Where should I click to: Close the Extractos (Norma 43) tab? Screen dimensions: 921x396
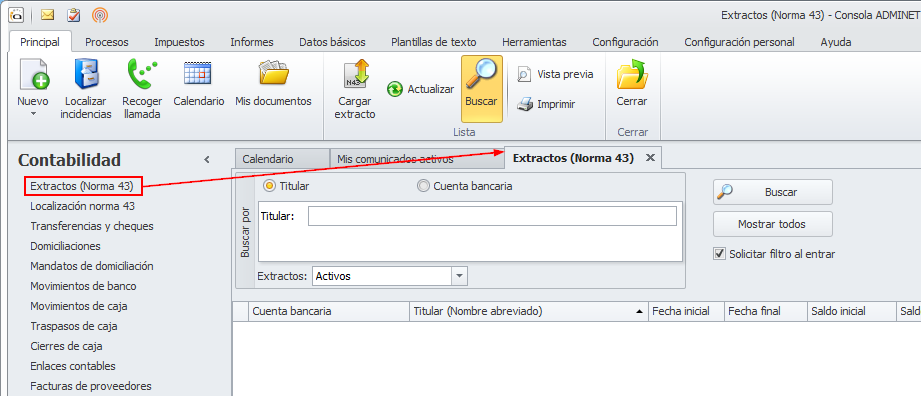pos(650,157)
